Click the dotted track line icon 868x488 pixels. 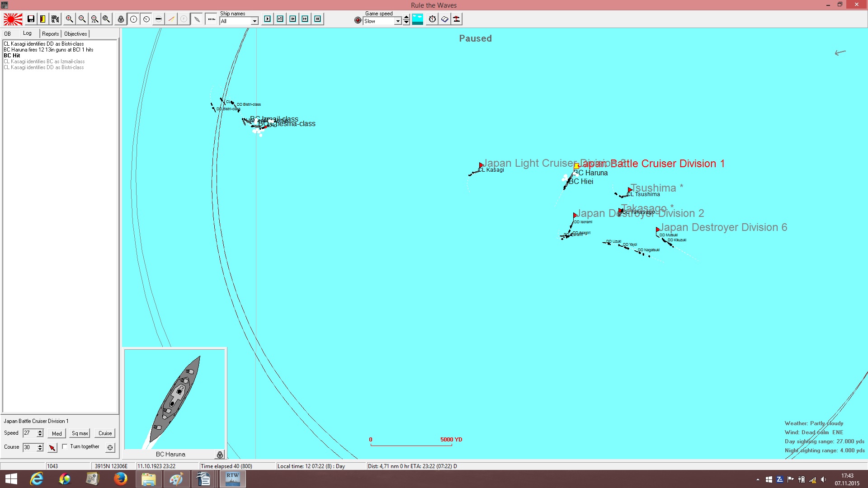point(211,19)
